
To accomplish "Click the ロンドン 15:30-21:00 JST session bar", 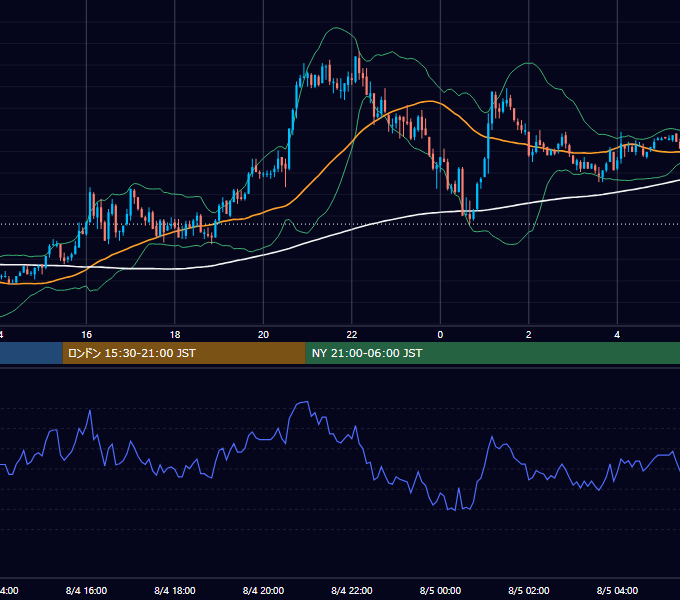I will tap(184, 353).
